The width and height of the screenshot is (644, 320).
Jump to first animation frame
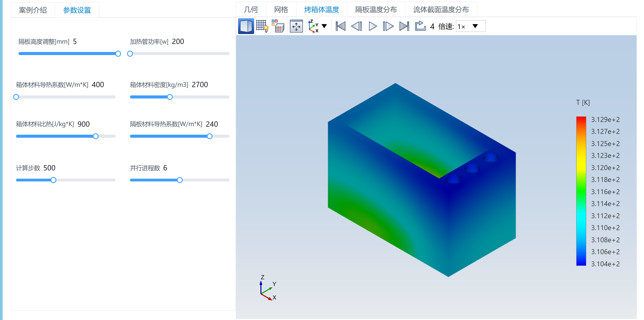pyautogui.click(x=340, y=26)
